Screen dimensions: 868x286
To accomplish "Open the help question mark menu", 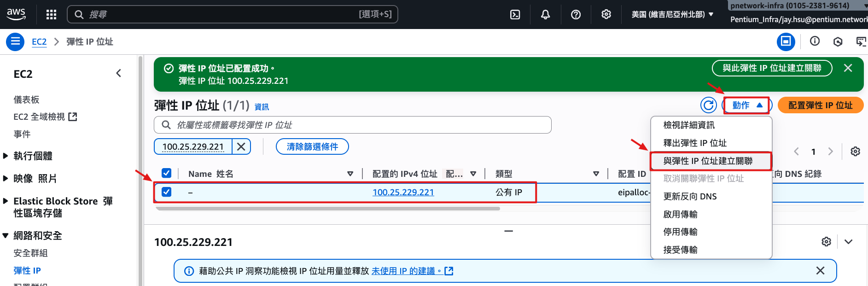I will (x=576, y=14).
